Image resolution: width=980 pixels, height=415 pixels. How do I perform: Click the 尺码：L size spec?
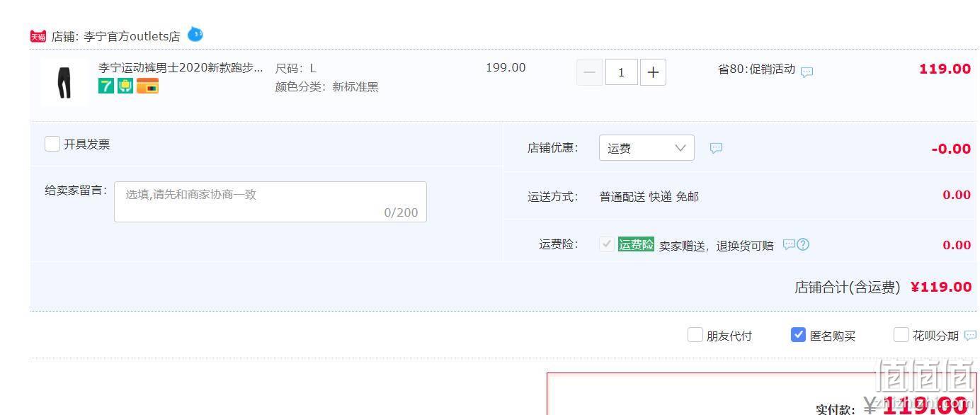tap(296, 69)
